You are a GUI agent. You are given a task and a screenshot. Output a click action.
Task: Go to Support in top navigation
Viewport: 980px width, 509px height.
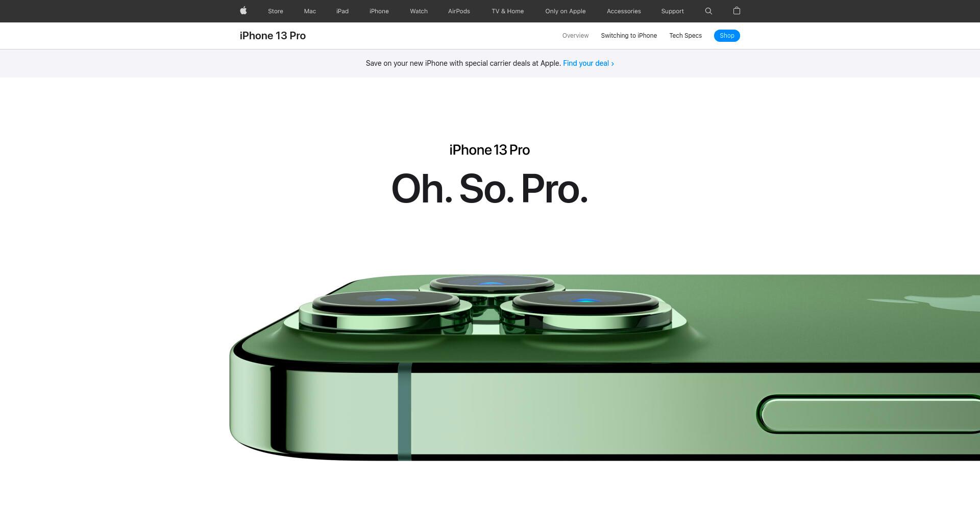(x=672, y=11)
